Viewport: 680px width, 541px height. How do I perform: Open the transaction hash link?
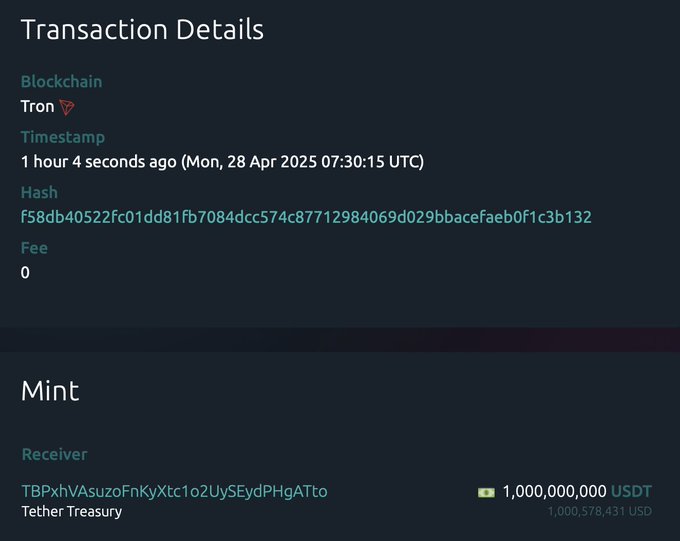click(x=306, y=216)
